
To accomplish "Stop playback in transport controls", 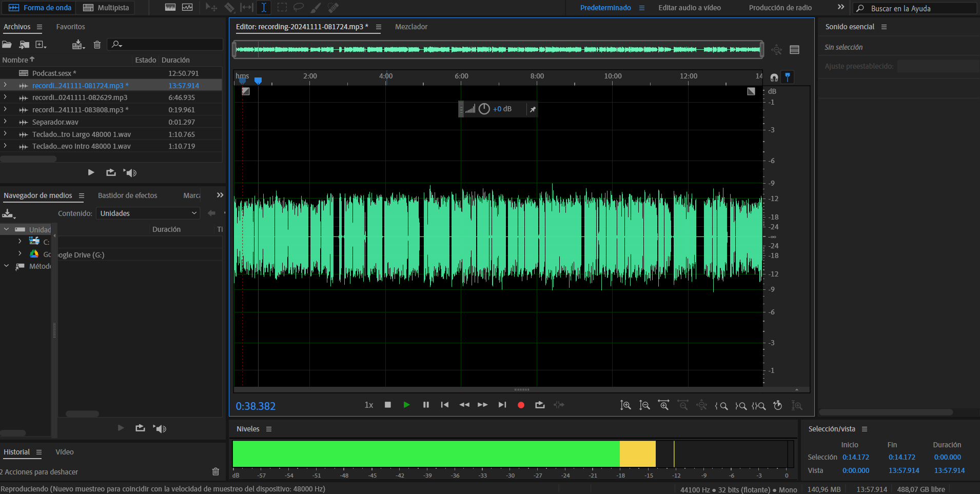I will click(388, 405).
